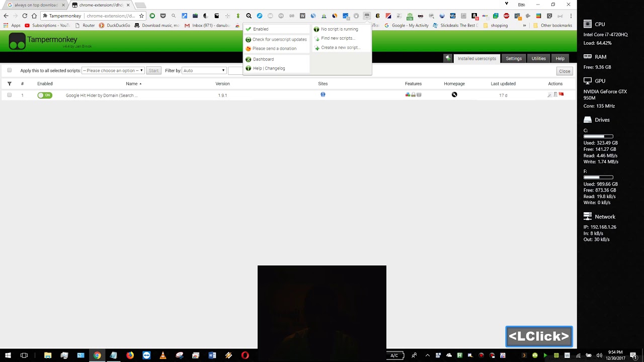
Task: Check the Google Hit Hider row checkbox
Action: (x=9, y=95)
